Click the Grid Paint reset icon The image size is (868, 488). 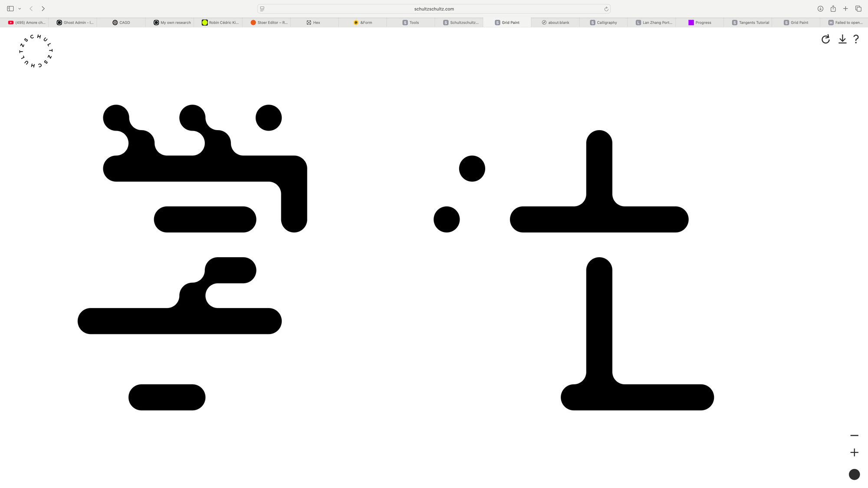pos(825,39)
